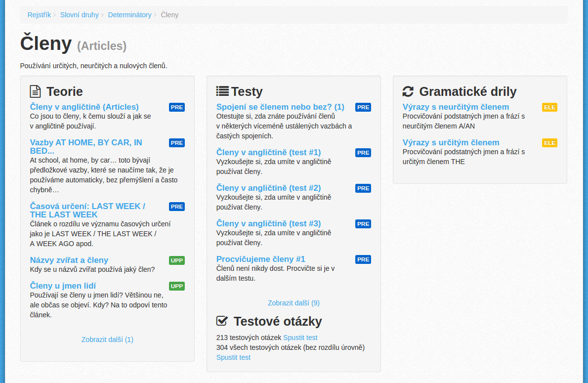This screenshot has width=588, height=383.
Task: Expand Testy with Zobrazit další (9)
Action: (x=294, y=303)
